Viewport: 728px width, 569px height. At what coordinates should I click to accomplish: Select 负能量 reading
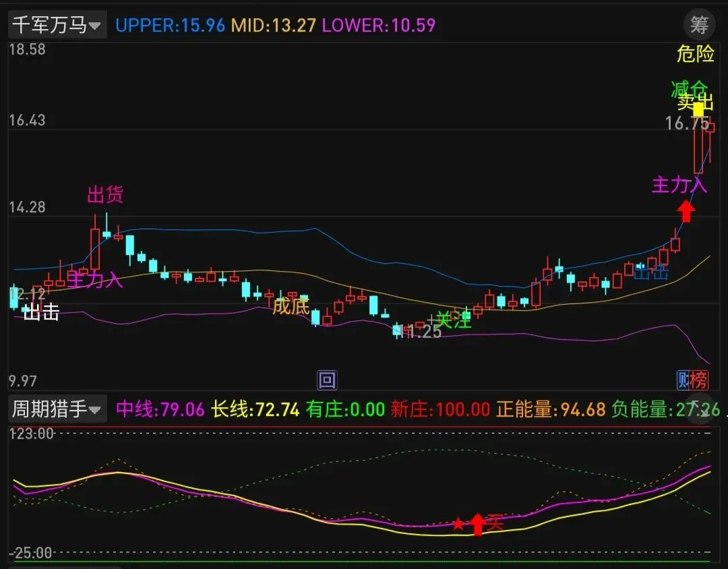(666, 409)
